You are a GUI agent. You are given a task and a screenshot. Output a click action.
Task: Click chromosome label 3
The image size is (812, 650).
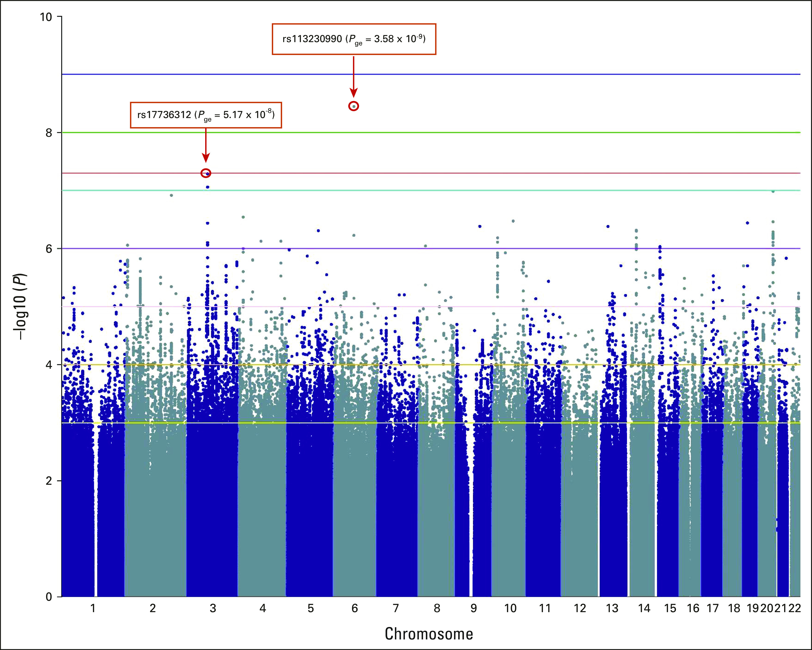point(213,608)
